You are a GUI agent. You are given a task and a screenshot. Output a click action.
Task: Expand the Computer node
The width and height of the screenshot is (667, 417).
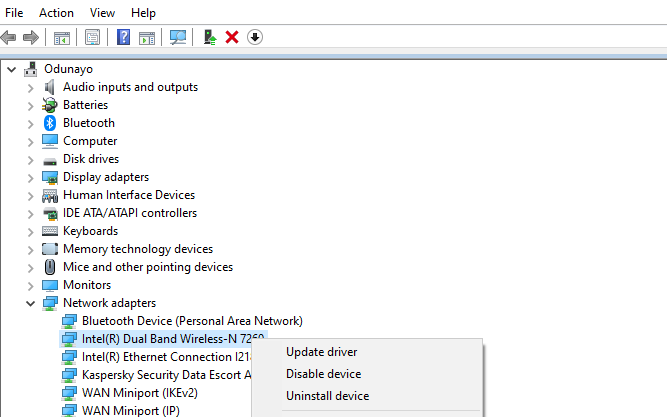31,142
